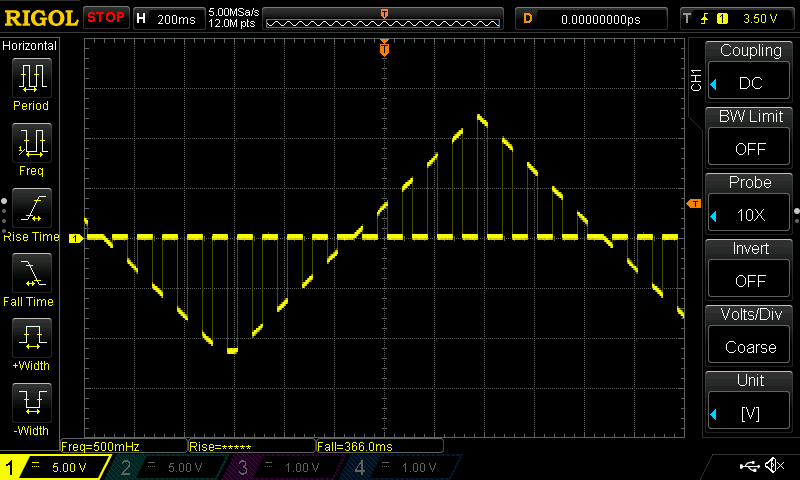
Task: Click the waveform memory overview bar
Action: (x=383, y=19)
